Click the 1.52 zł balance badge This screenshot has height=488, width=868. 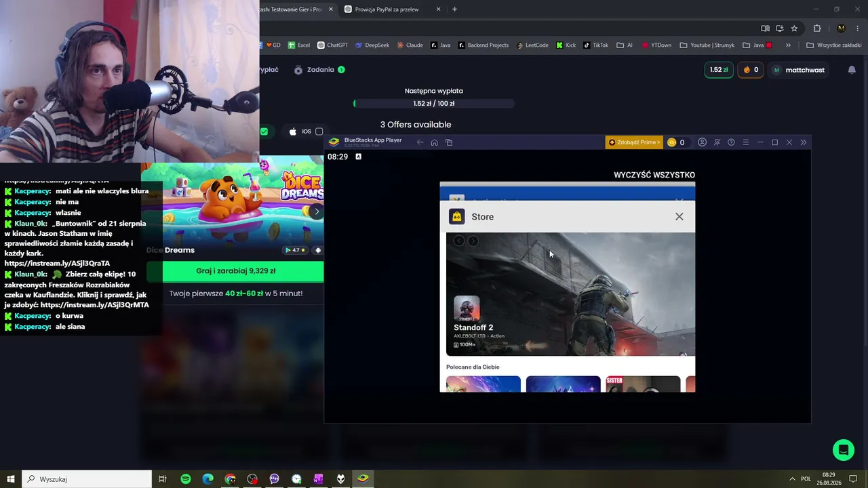(719, 70)
